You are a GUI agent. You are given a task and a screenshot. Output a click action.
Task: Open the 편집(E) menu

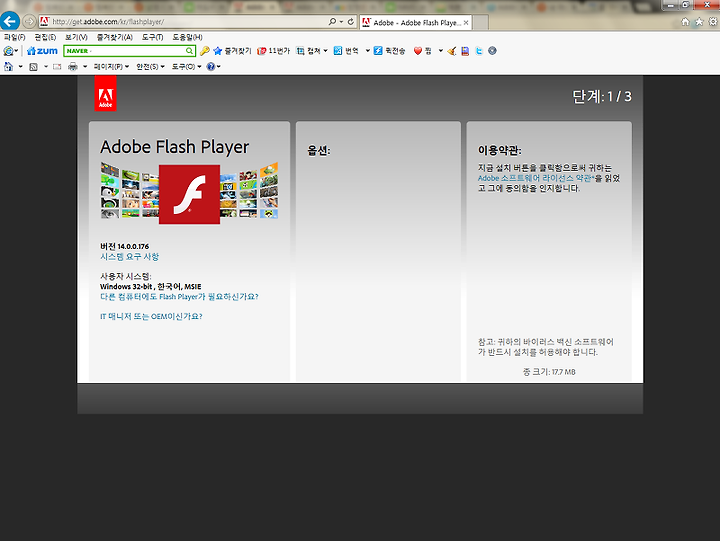tap(45, 37)
